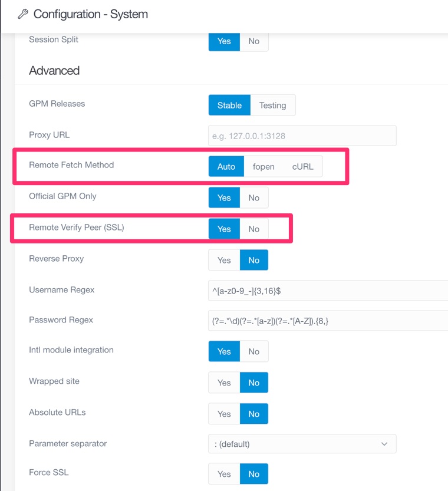Enable the Reverse Proxy option

point(223,259)
